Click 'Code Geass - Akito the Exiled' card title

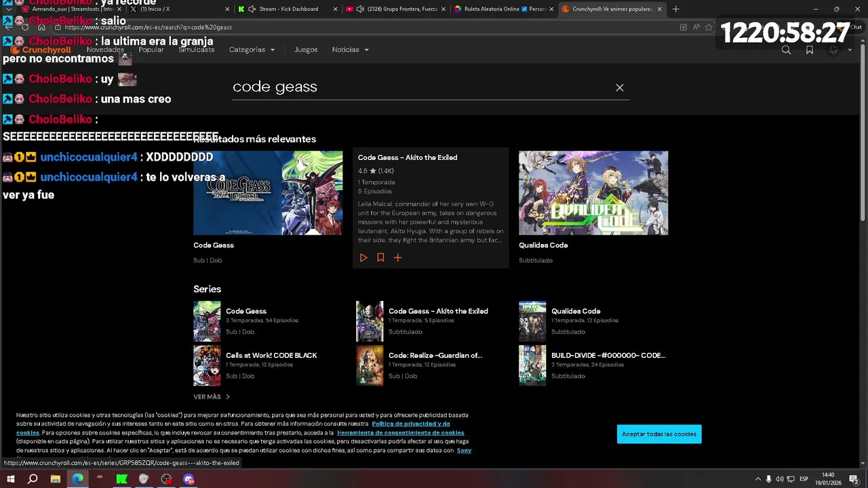click(408, 157)
